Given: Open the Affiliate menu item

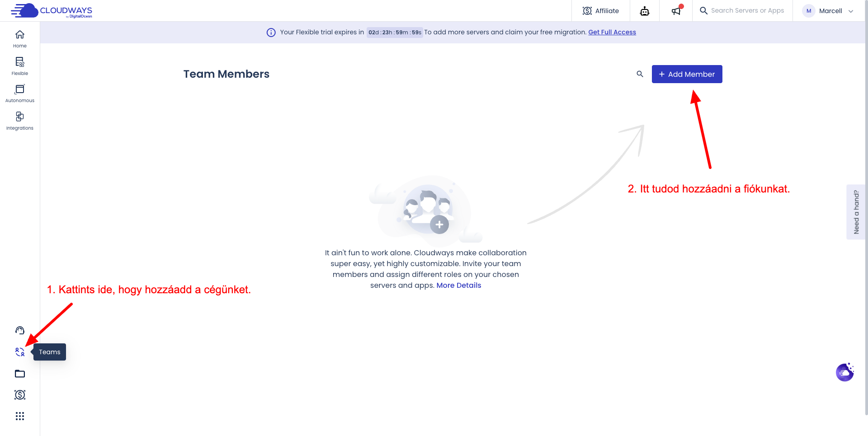Looking at the screenshot, I should [601, 11].
